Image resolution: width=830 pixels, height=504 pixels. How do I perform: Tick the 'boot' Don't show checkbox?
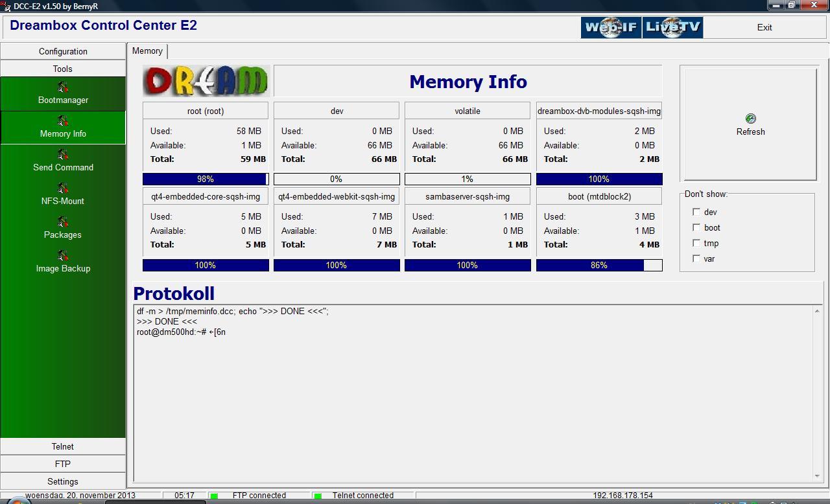[696, 227]
